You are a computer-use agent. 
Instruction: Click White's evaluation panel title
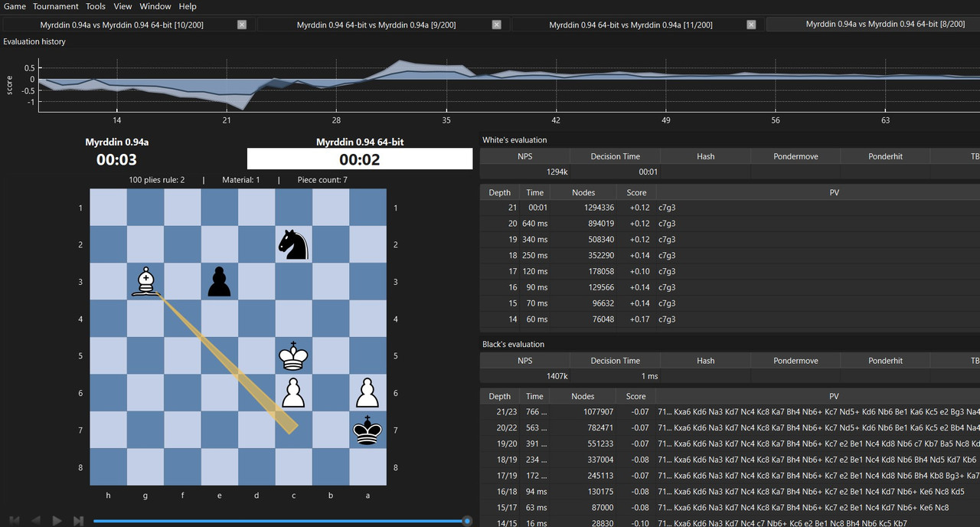coord(514,140)
